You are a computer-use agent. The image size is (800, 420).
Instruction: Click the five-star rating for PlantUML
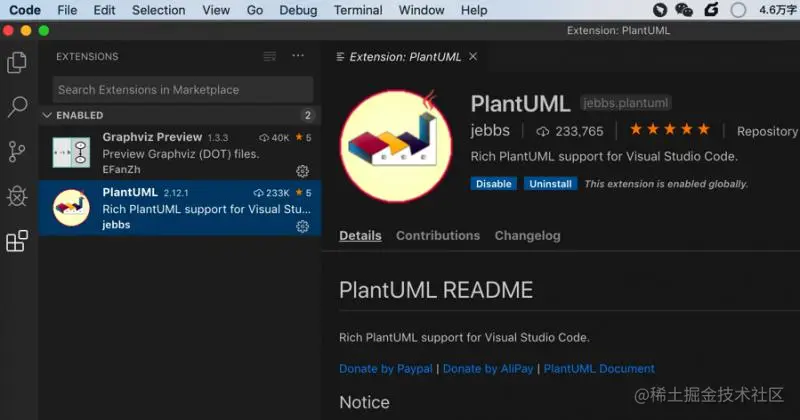669,130
